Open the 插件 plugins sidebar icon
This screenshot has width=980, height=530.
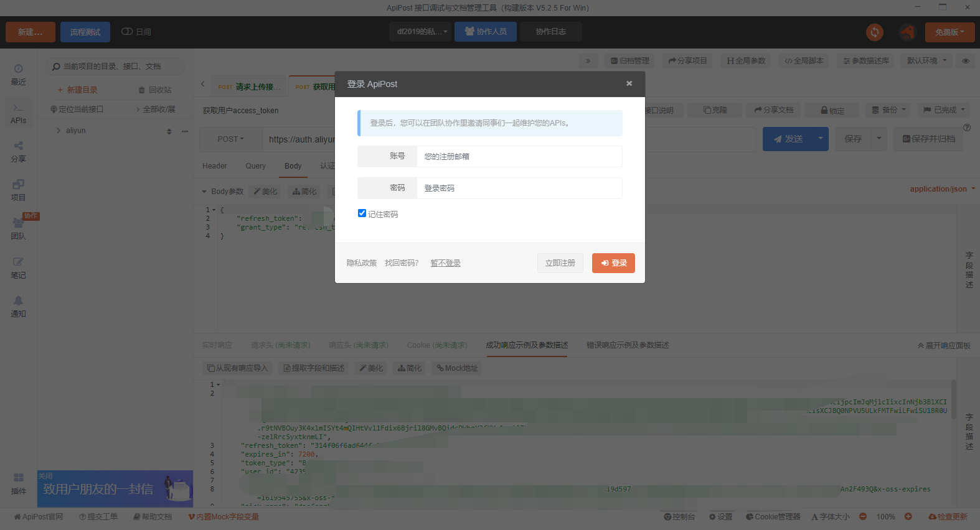tap(18, 483)
